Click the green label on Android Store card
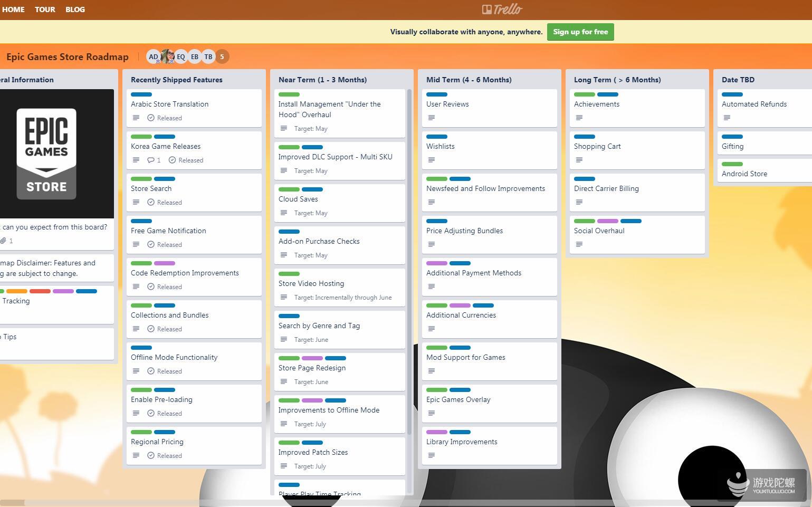812x507 pixels. tap(732, 164)
